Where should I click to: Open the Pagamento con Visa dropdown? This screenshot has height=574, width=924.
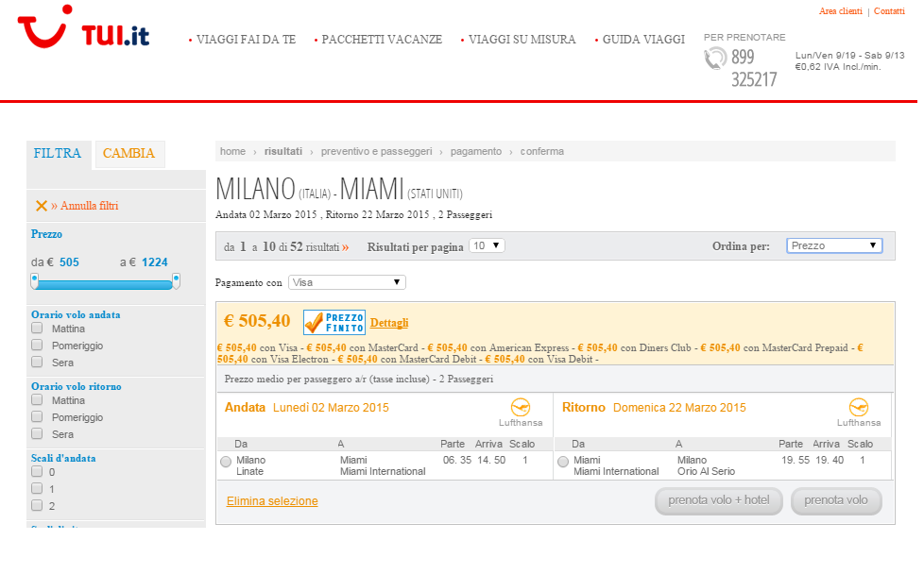pos(347,282)
